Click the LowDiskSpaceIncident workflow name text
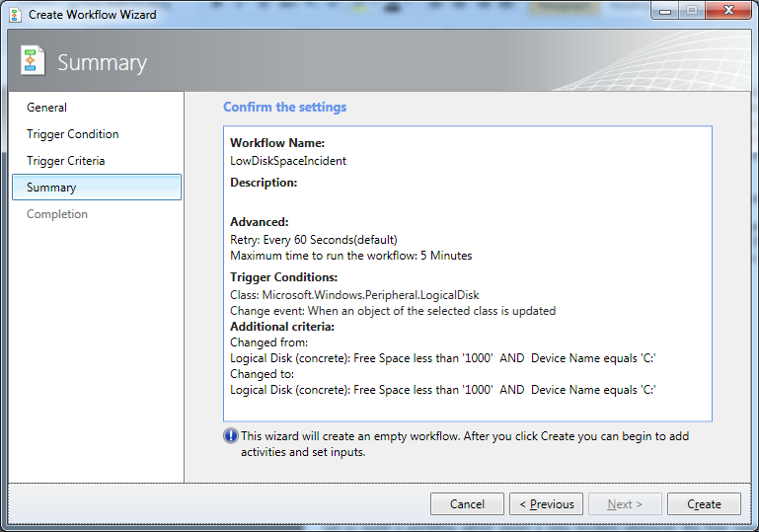The height and width of the screenshot is (532, 759). (x=288, y=160)
